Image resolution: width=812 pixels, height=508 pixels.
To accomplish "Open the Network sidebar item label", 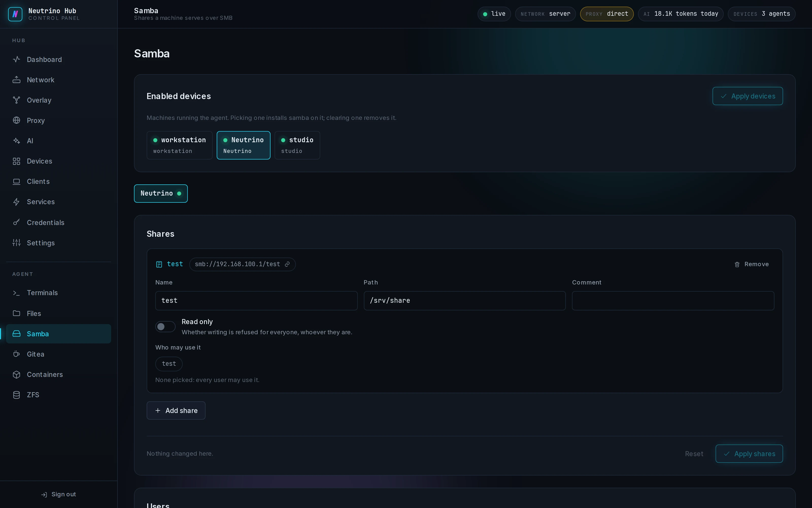I will tap(41, 80).
